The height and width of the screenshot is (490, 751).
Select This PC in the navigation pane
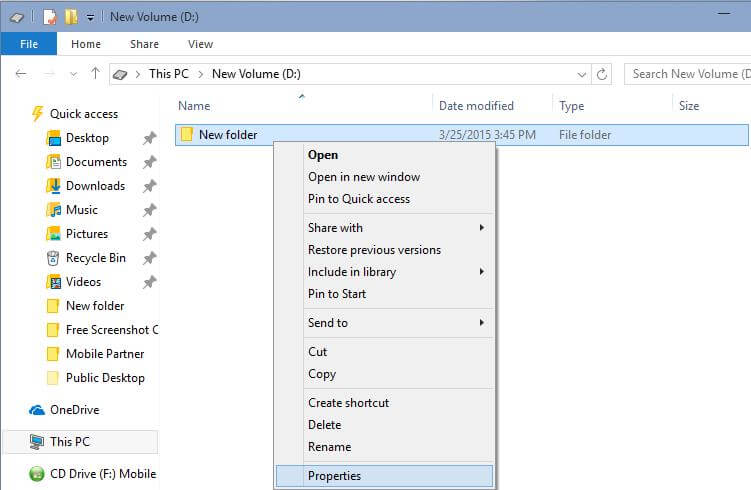pos(80,442)
